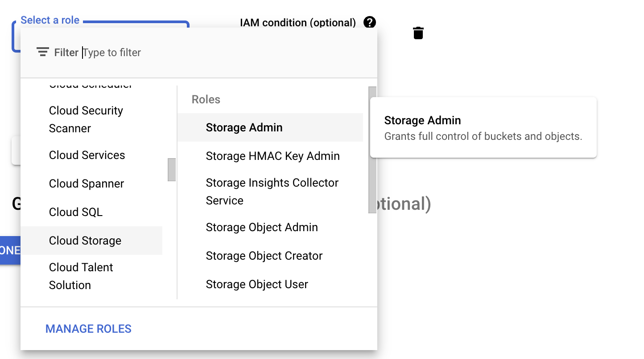
Task: Click the Roles list scrollbar thumb
Action: click(372, 150)
